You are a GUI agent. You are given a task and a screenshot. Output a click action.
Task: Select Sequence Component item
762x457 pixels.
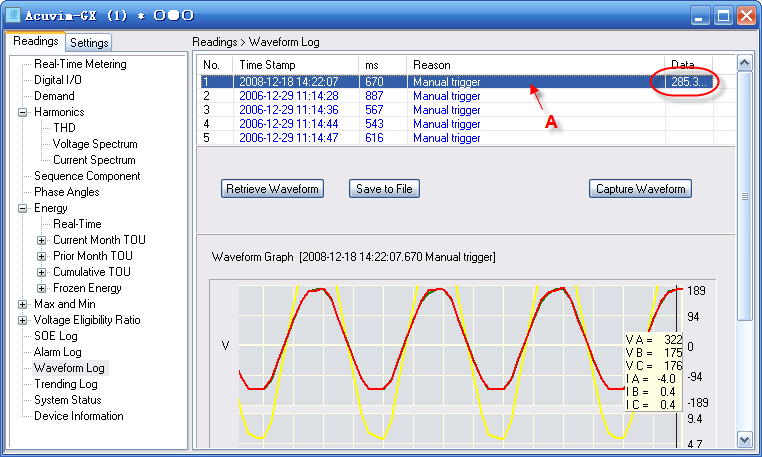87,176
